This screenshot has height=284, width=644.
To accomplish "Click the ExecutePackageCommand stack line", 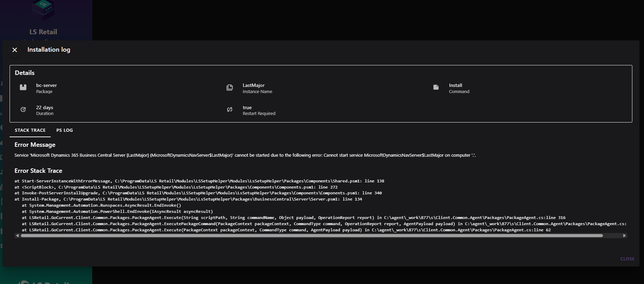I will 324,224.
